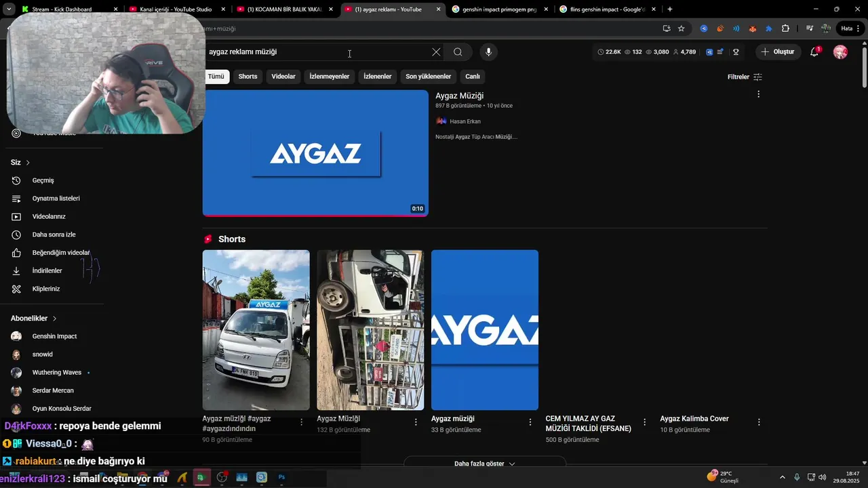Open the weather widget in taskbar

723,477
